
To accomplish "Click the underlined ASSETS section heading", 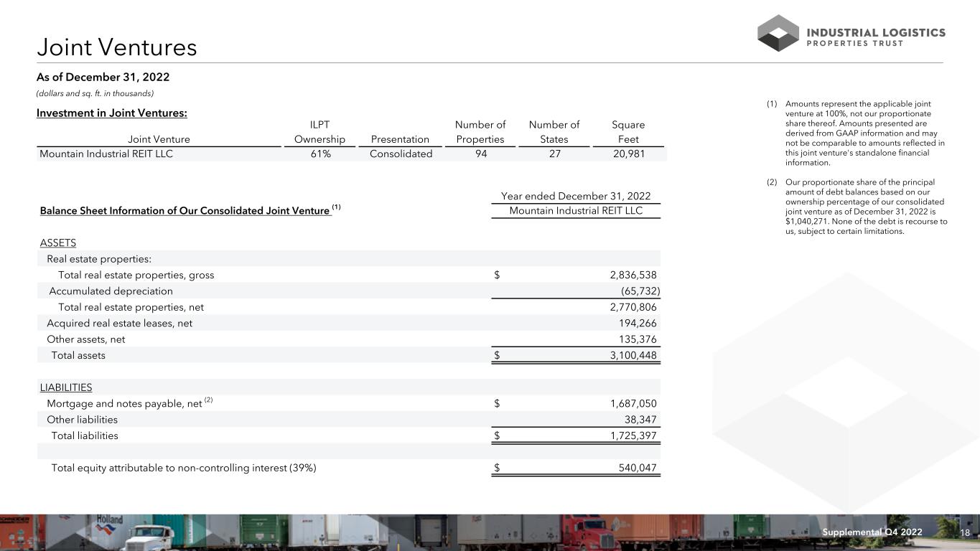I will coord(58,243).
